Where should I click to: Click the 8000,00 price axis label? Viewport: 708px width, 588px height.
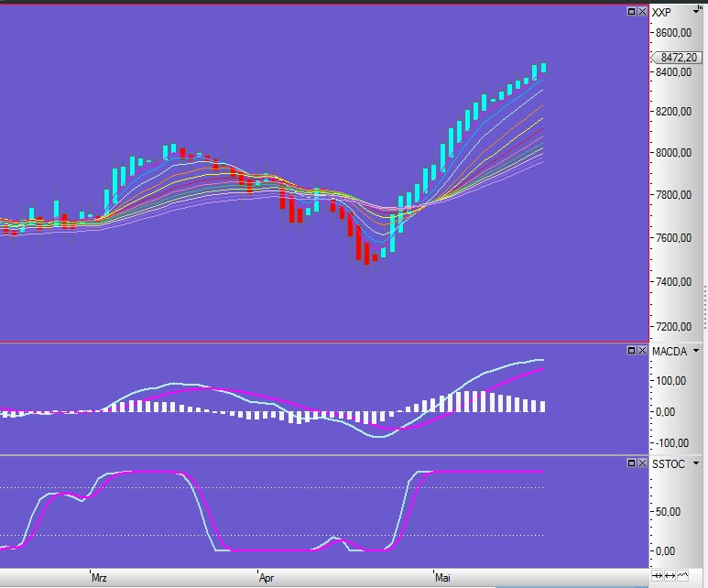pos(674,153)
